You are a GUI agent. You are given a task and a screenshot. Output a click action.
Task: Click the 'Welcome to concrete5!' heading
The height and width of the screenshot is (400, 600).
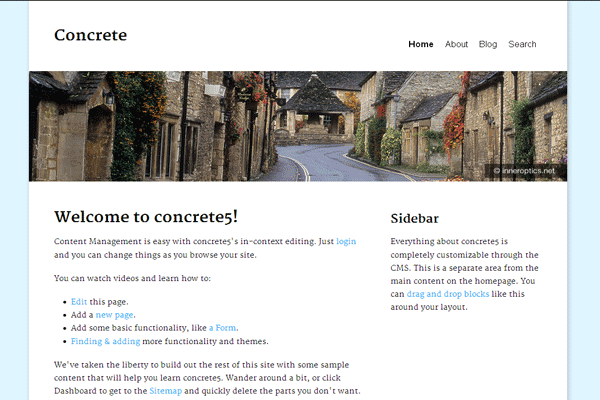(146, 216)
